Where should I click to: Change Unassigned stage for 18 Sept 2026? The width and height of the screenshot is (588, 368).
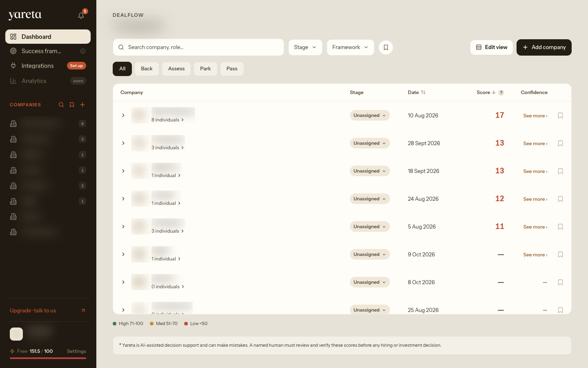click(x=370, y=171)
